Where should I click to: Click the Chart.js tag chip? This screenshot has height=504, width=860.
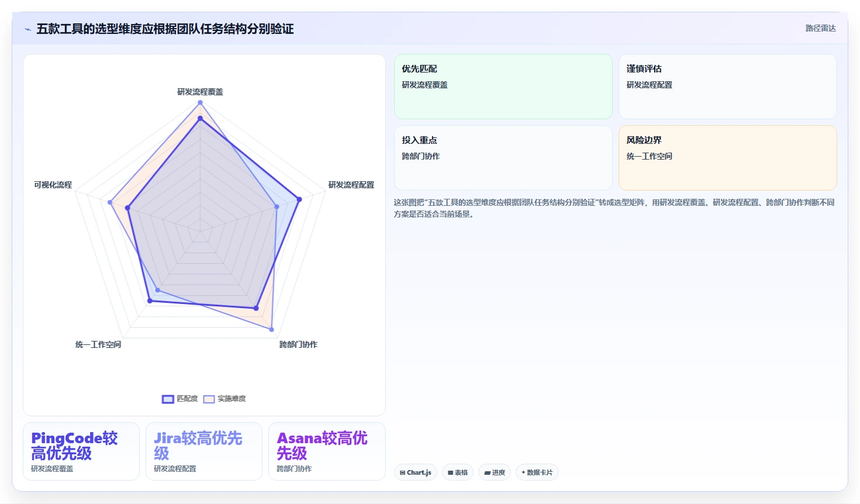pos(416,472)
